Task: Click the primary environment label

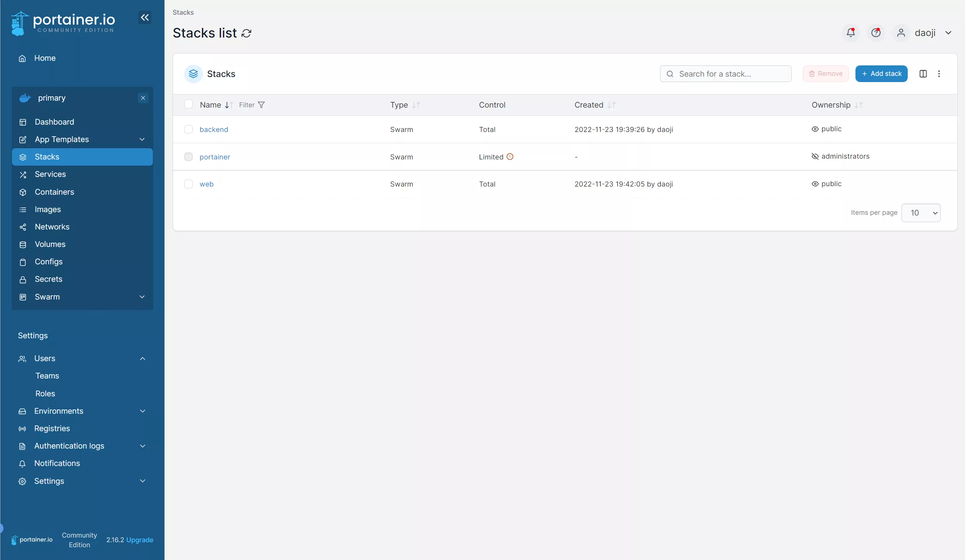Action: [x=52, y=98]
